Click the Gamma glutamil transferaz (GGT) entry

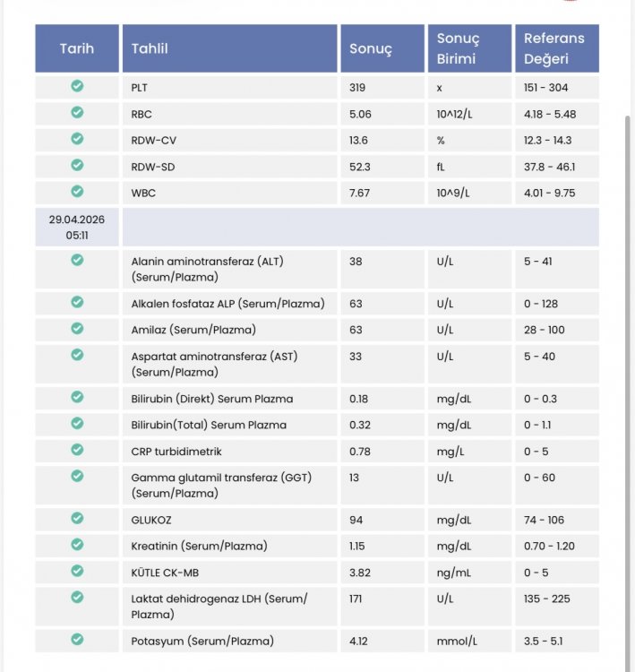click(221, 485)
